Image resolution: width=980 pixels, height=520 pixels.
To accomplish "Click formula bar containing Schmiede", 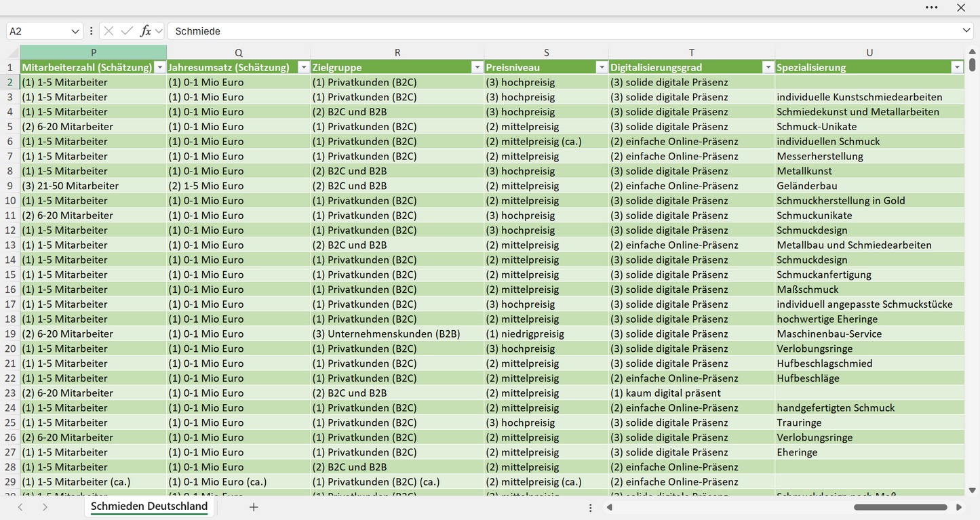I will pos(564,31).
